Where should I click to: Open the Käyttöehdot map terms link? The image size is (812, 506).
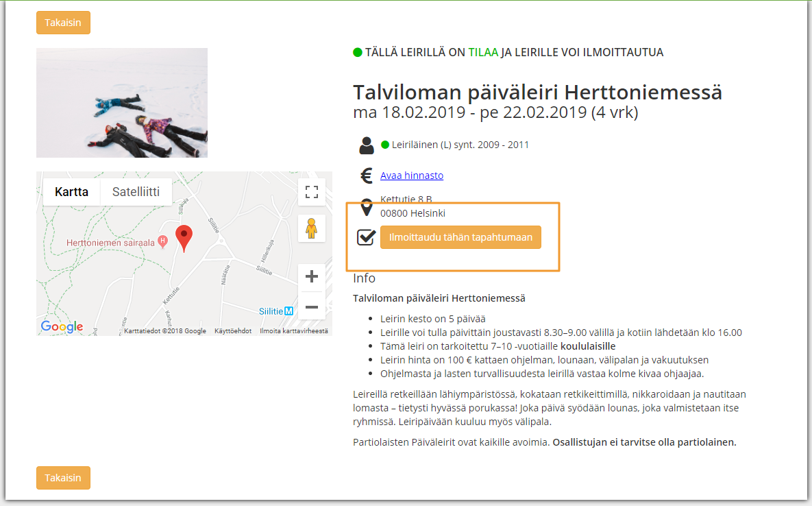pos(233,331)
